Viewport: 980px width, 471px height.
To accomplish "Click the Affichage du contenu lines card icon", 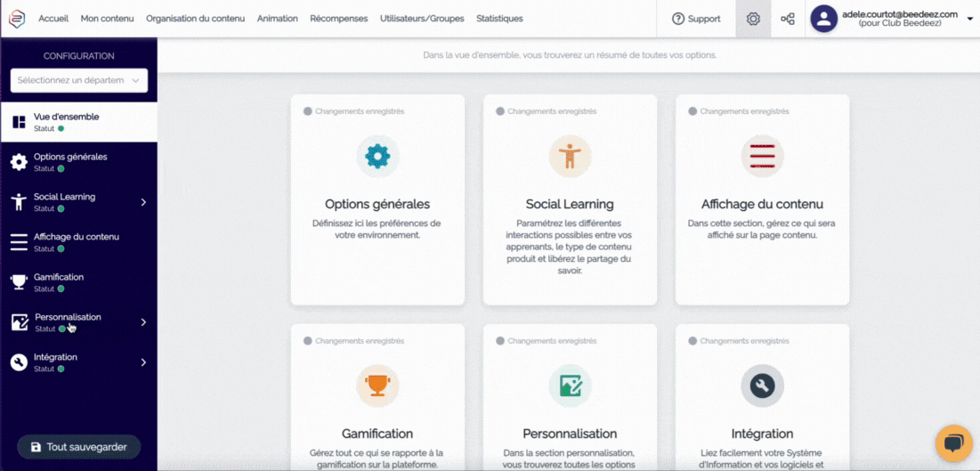I will tap(762, 157).
